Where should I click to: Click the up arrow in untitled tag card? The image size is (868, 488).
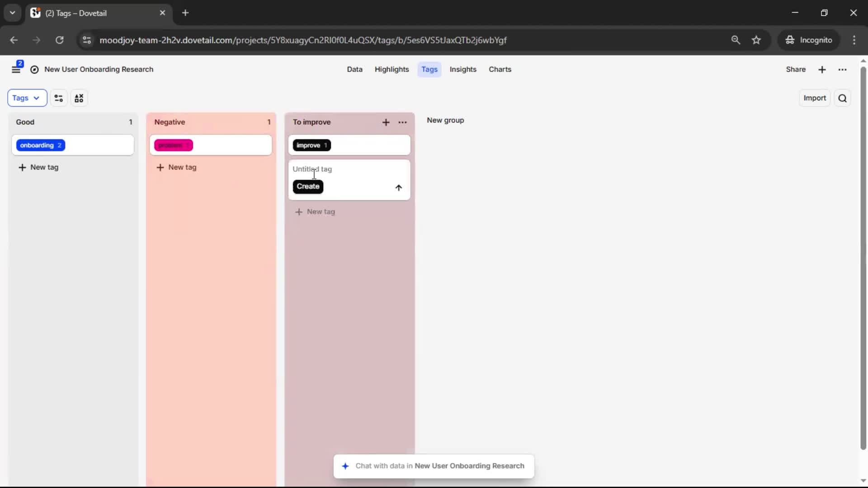pyautogui.click(x=398, y=188)
